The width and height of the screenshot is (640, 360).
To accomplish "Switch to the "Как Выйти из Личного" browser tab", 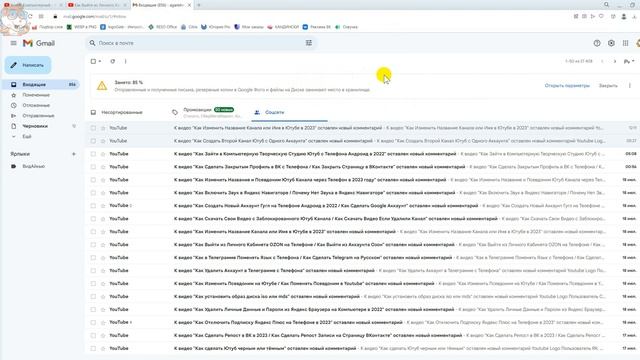I will coord(97,5).
